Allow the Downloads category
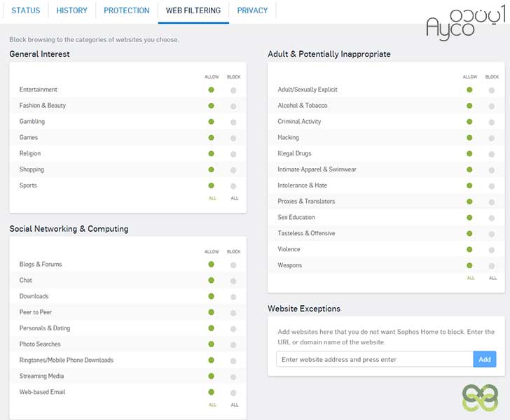 [211, 296]
